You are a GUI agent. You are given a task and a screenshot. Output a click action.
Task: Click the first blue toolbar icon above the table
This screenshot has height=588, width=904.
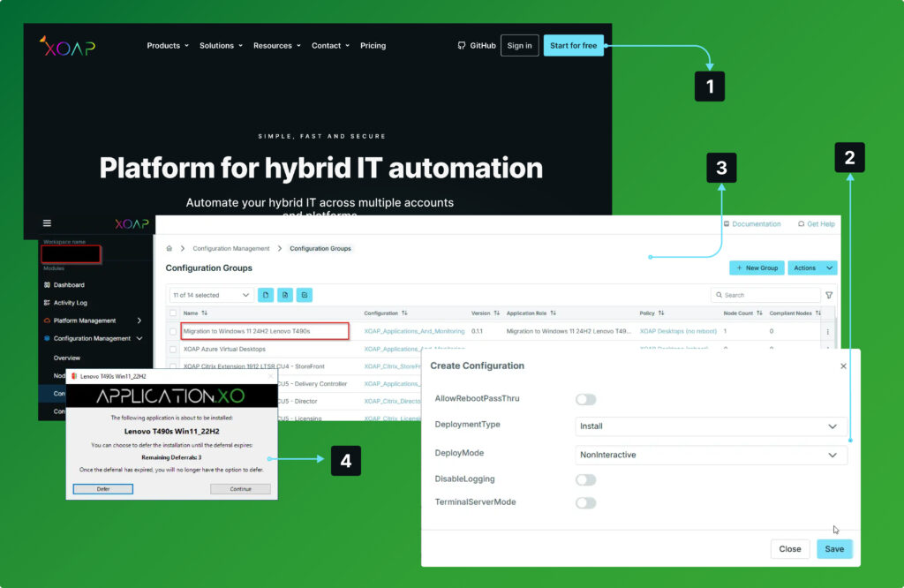(x=266, y=295)
